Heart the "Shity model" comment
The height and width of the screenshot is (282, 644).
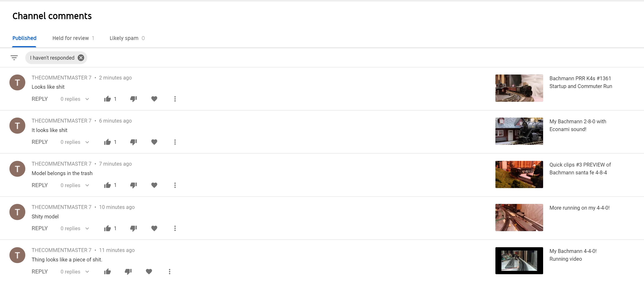point(154,228)
